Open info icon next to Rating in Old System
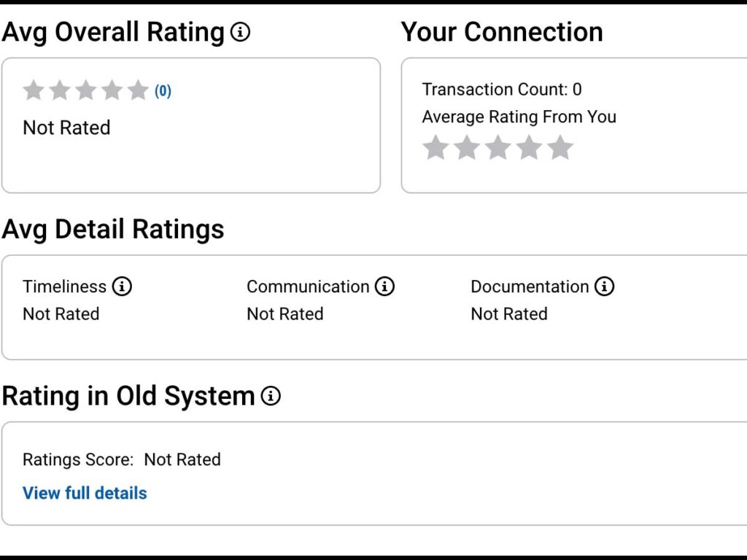Viewport: 747px width, 560px height. pos(271,396)
